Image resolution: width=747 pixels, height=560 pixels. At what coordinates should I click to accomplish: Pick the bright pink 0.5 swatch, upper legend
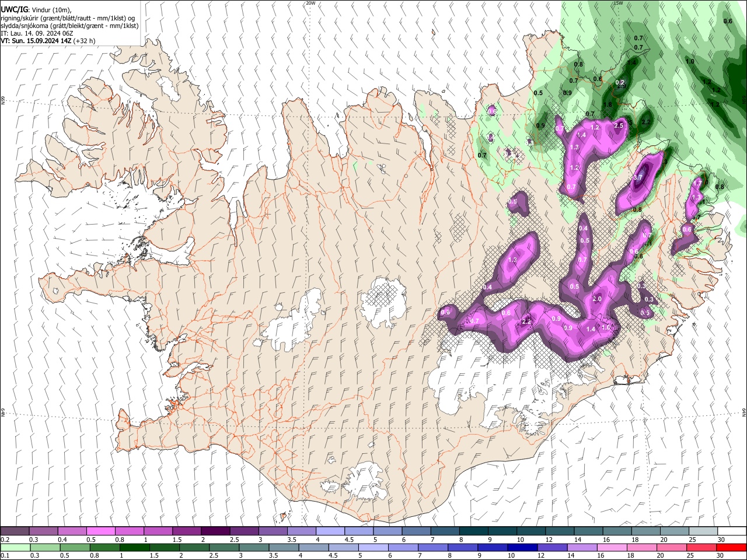[100, 531]
